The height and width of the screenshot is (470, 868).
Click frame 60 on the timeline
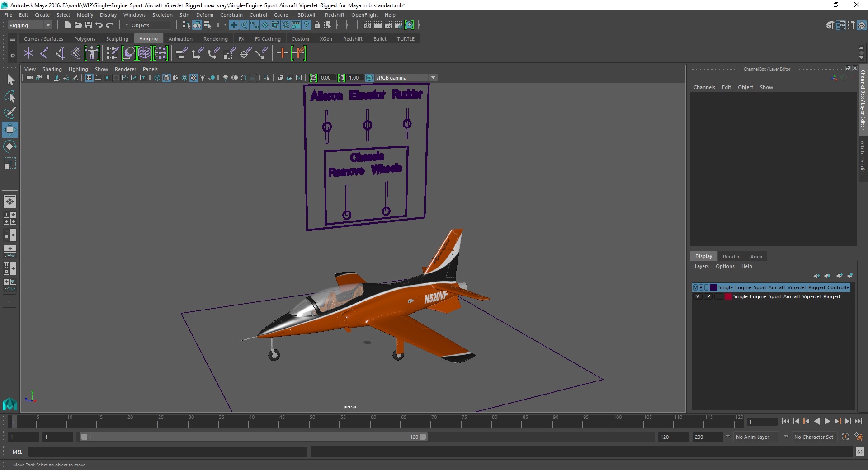point(371,422)
